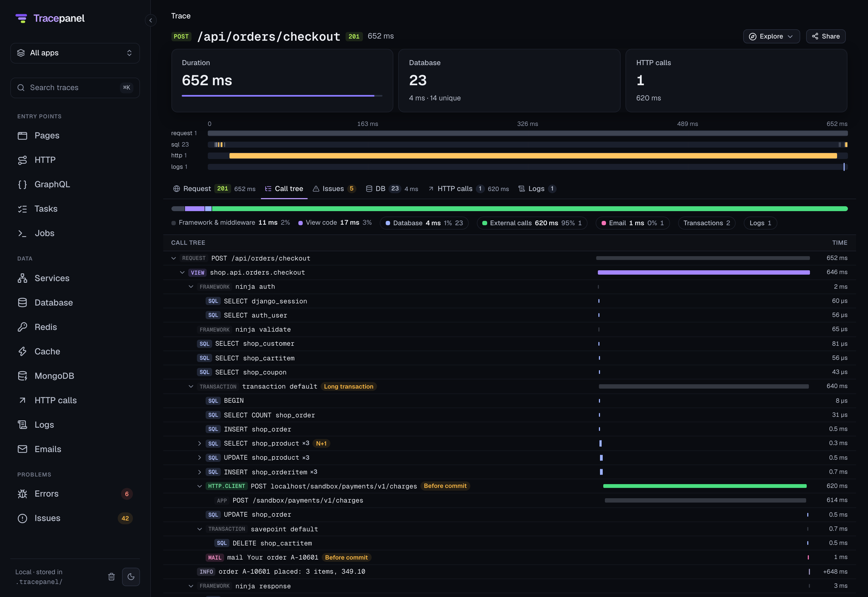
Task: Collapse the ninja auth framework row
Action: click(x=191, y=287)
